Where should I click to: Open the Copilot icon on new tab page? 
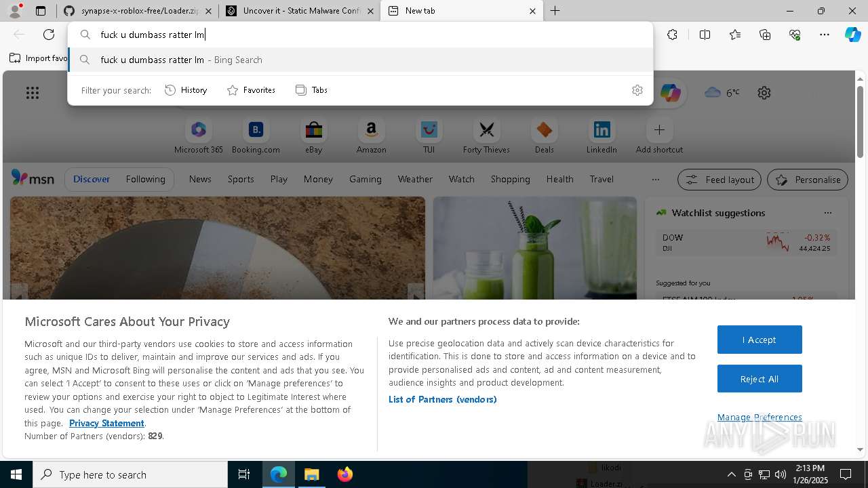pos(670,93)
